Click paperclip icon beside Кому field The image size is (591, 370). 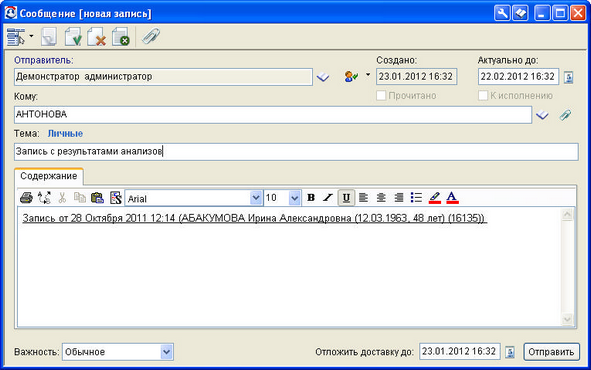click(x=565, y=115)
